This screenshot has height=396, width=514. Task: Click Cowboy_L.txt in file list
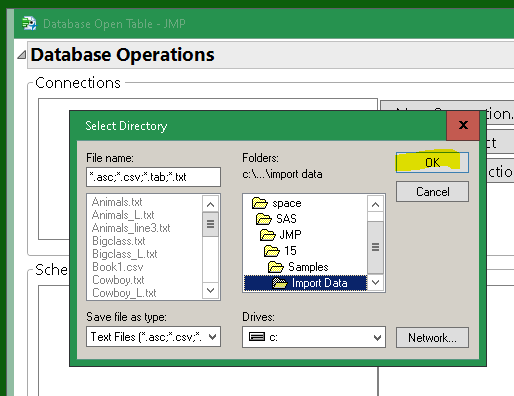point(124,293)
